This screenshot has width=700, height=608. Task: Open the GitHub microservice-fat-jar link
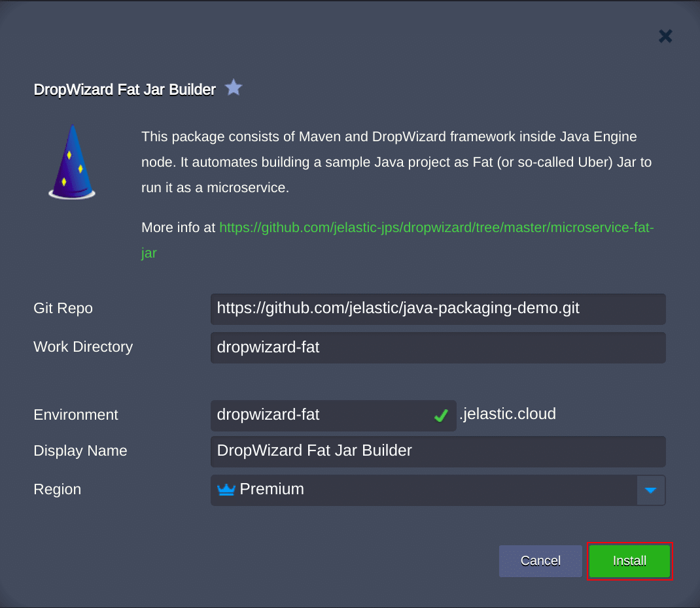(x=397, y=240)
